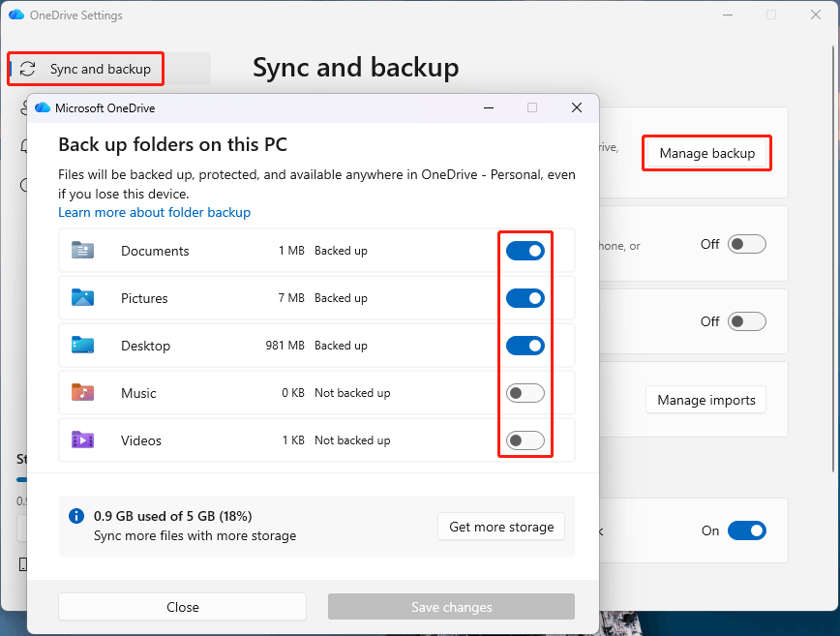Screen dimensions: 840x636
Task: Click the '7 MB' size value
Action: pyautogui.click(x=291, y=298)
